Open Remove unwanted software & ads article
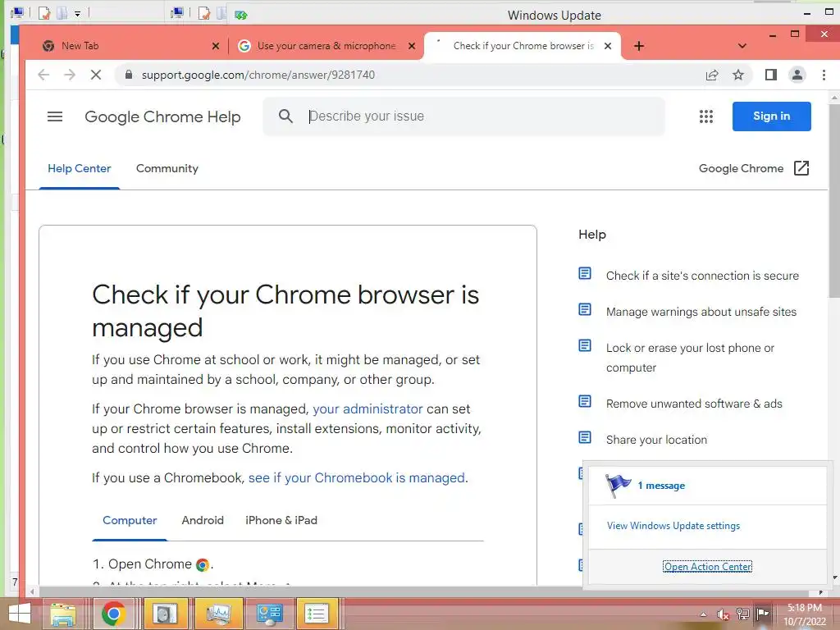 694,404
